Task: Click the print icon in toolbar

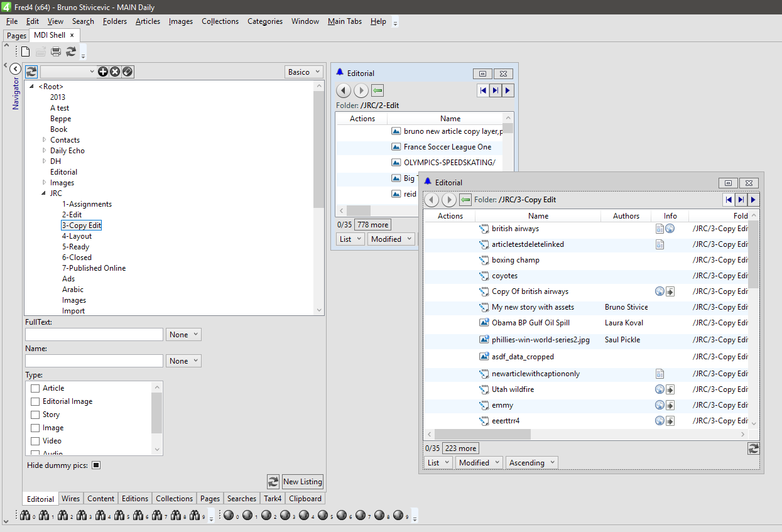Action: (56, 52)
